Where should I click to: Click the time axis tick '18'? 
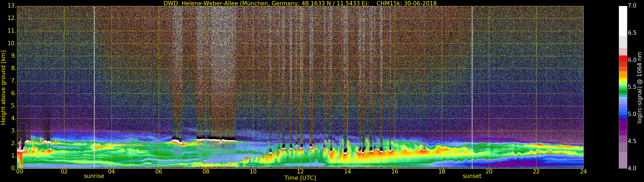click(442, 172)
